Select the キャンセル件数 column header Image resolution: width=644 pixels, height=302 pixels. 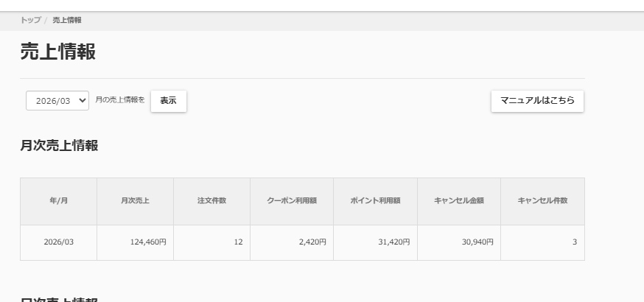pyautogui.click(x=542, y=201)
